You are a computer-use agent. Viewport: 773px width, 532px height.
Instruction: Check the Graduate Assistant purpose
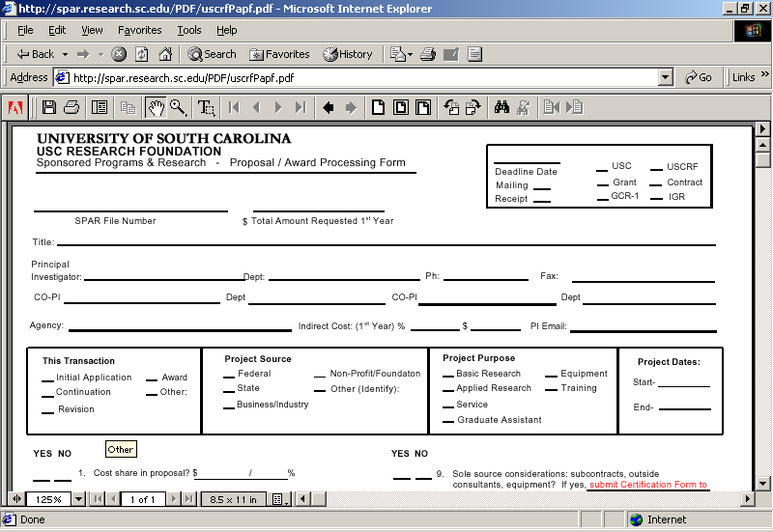[448, 422]
